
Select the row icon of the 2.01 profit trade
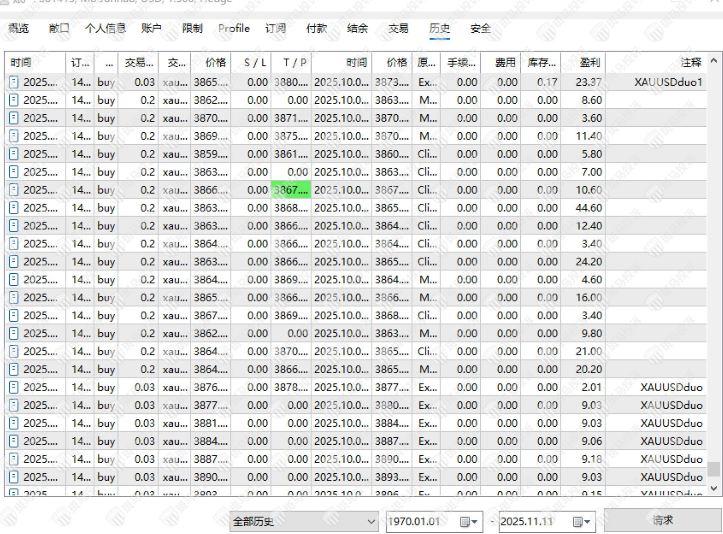click(14, 387)
